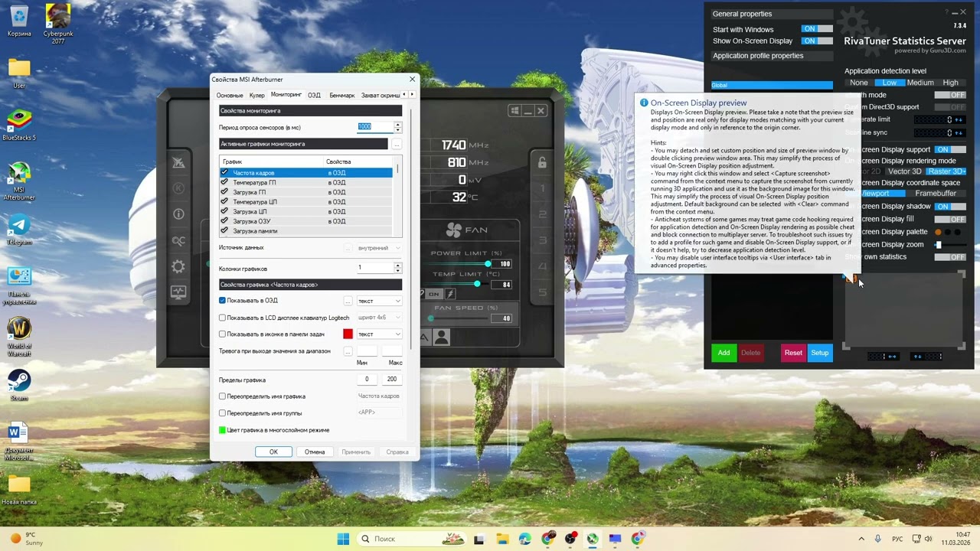
Task: Switch to the 'Бенчмарк' tab
Action: [x=342, y=96]
